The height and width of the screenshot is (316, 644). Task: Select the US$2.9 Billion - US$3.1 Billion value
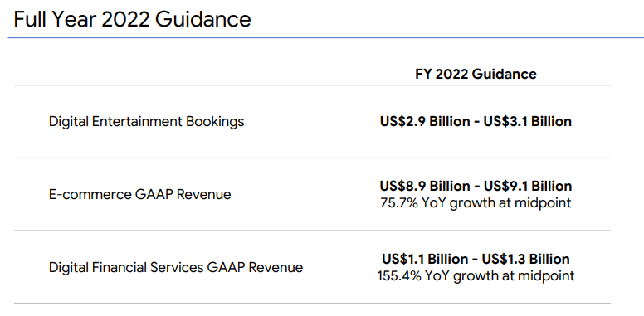click(476, 121)
